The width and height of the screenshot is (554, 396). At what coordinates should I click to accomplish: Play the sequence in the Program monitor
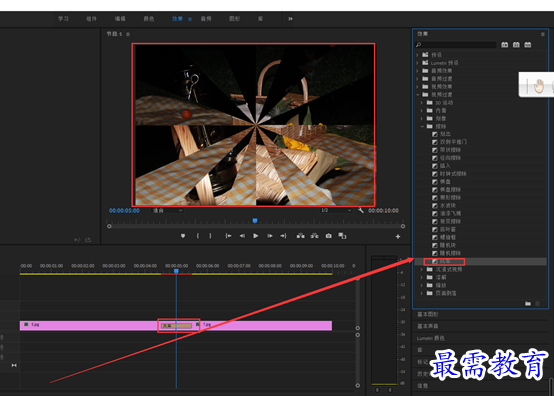255,236
